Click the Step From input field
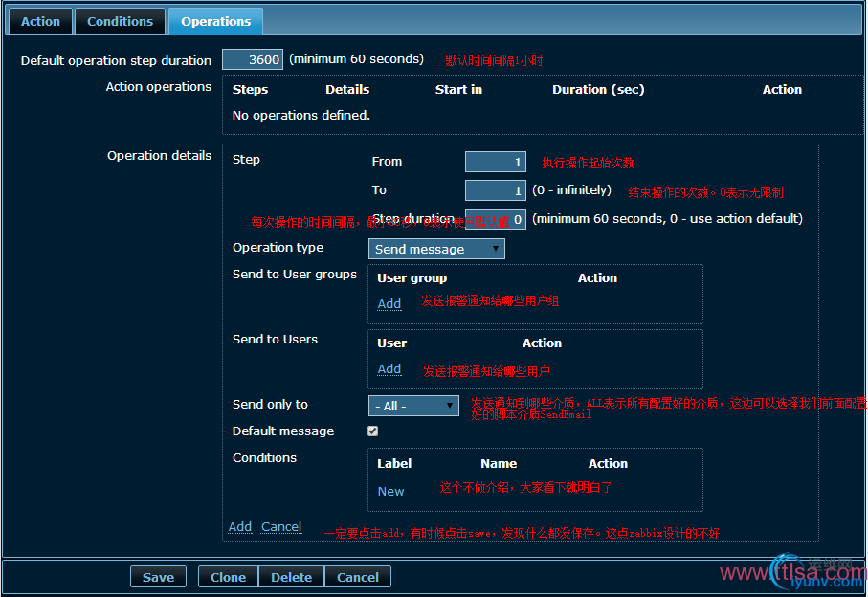This screenshot has width=868, height=597. pos(495,162)
